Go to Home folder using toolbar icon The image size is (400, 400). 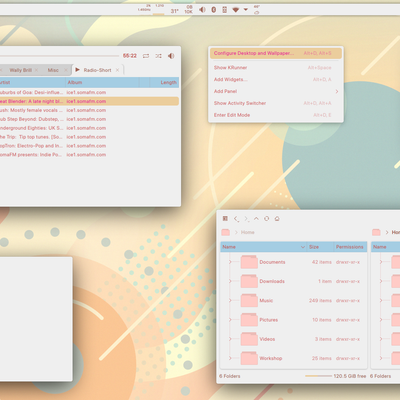[277, 219]
